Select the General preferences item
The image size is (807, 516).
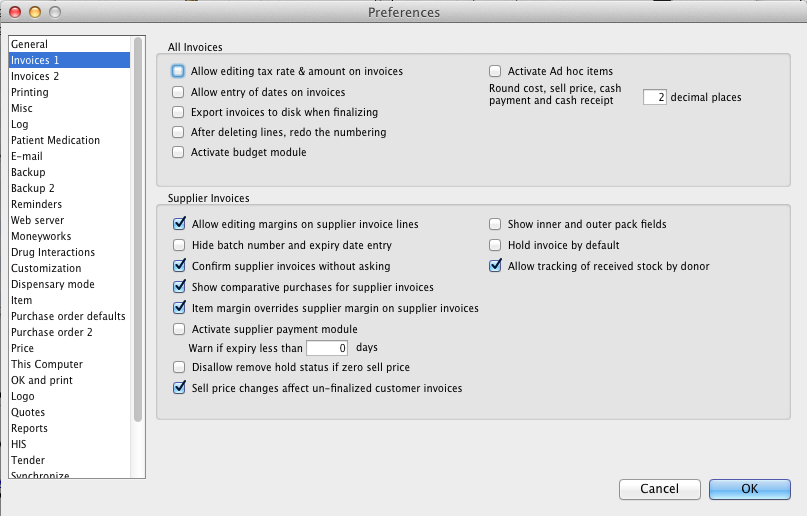tap(30, 44)
